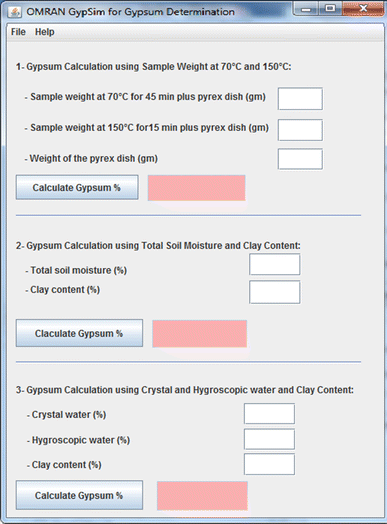Click Calculate Gypsum % in section 1
The height and width of the screenshot is (524, 387).
(77, 187)
